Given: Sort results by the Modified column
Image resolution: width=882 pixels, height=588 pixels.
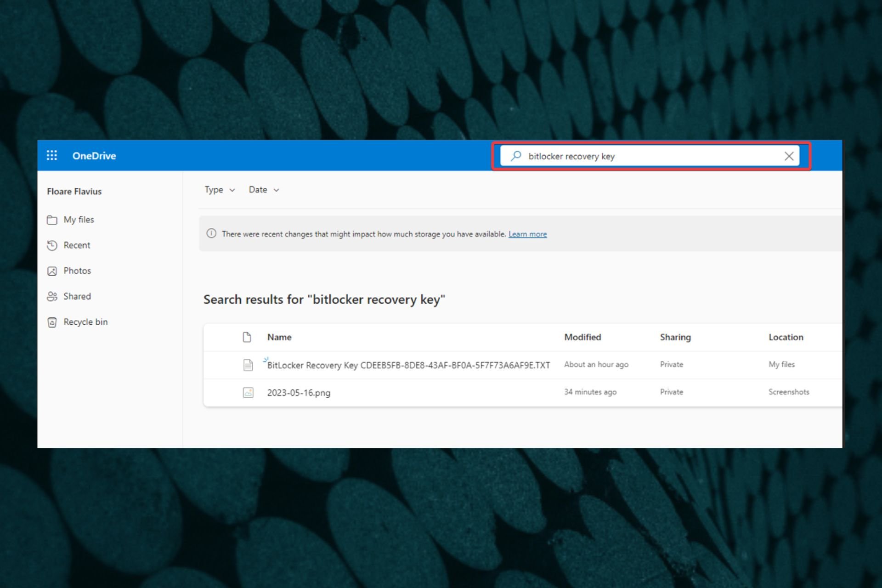Looking at the screenshot, I should coord(582,337).
